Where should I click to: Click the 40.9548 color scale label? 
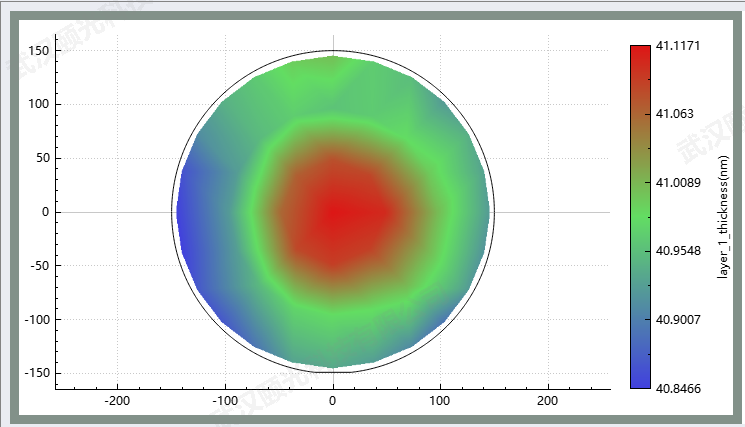(677, 251)
